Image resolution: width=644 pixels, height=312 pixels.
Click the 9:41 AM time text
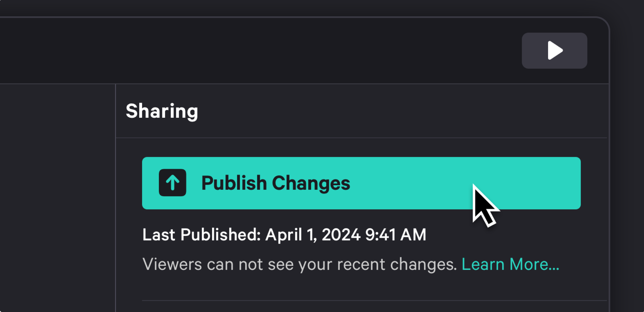pos(395,235)
